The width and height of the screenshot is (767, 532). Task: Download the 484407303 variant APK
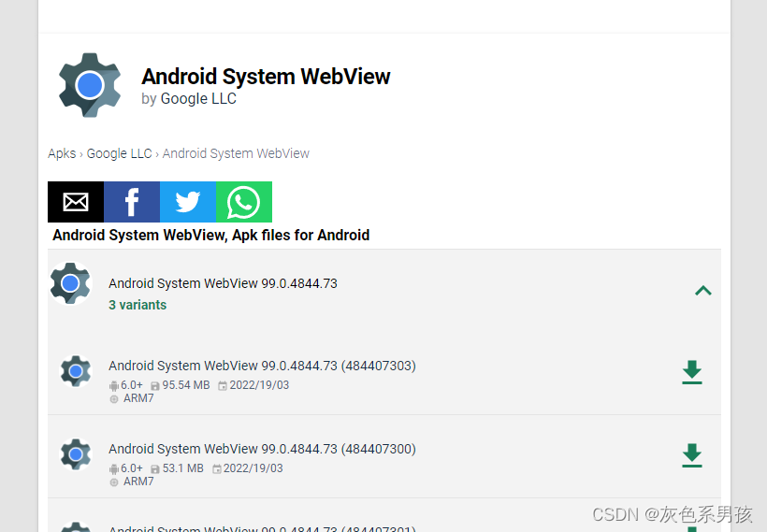click(692, 372)
